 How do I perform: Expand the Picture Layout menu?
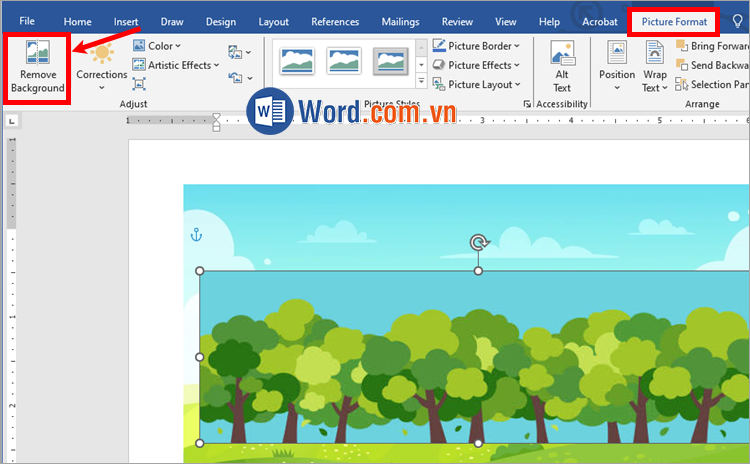(477, 85)
